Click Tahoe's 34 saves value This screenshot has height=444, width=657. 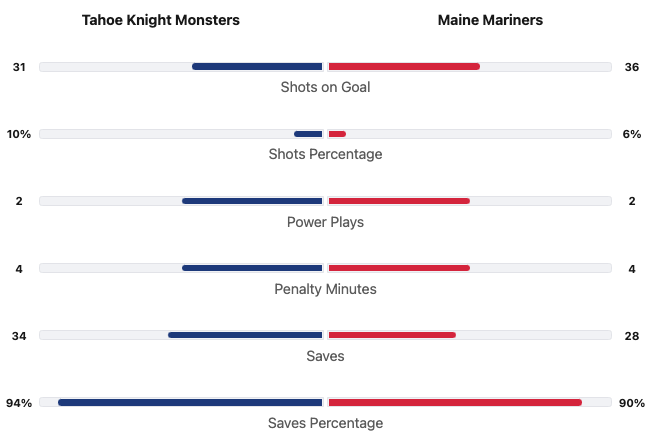19,335
